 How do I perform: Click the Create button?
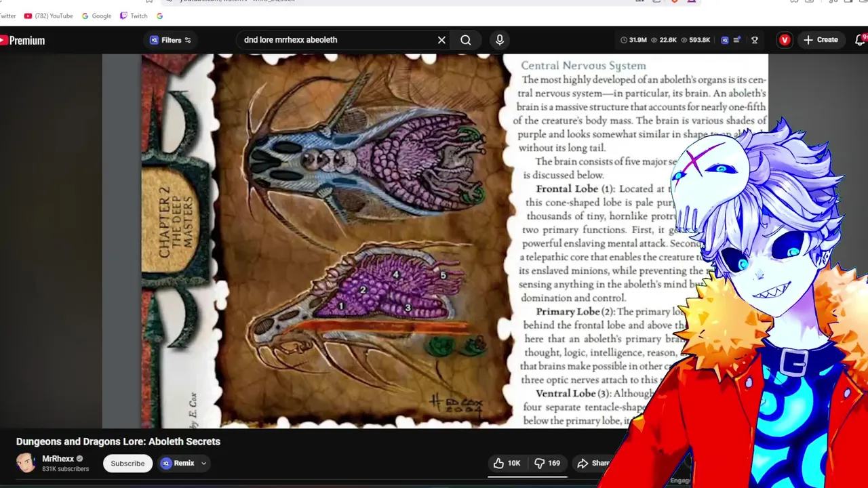[x=821, y=40]
